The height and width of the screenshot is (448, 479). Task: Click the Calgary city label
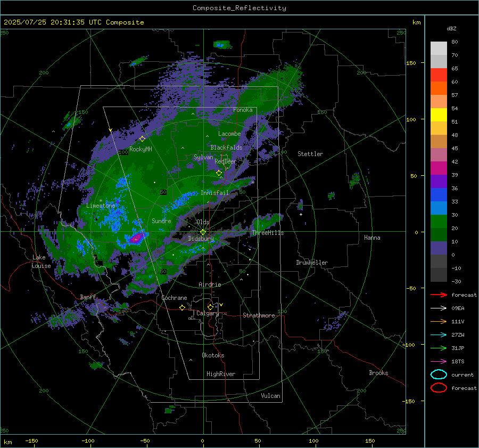pyautogui.click(x=208, y=313)
